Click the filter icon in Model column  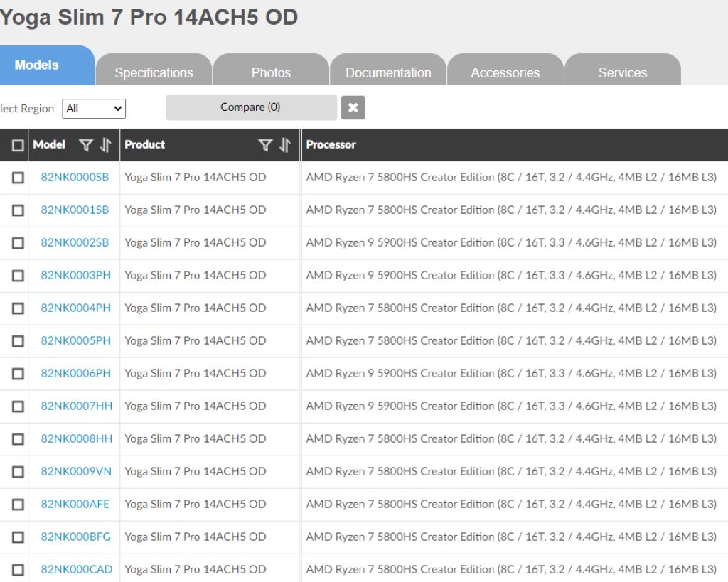86,145
